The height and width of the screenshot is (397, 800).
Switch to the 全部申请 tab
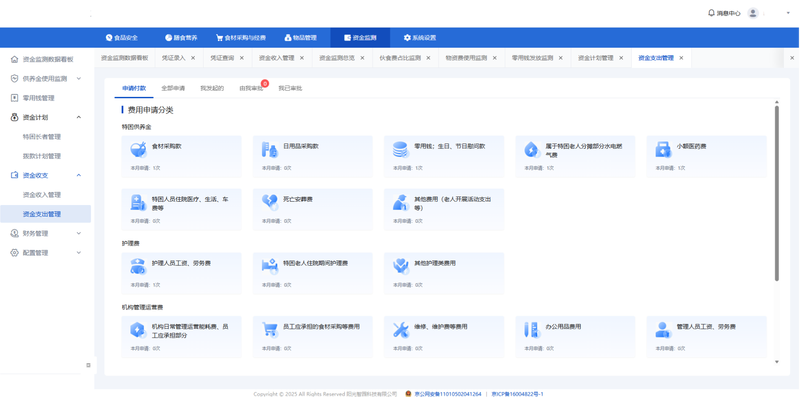point(173,88)
